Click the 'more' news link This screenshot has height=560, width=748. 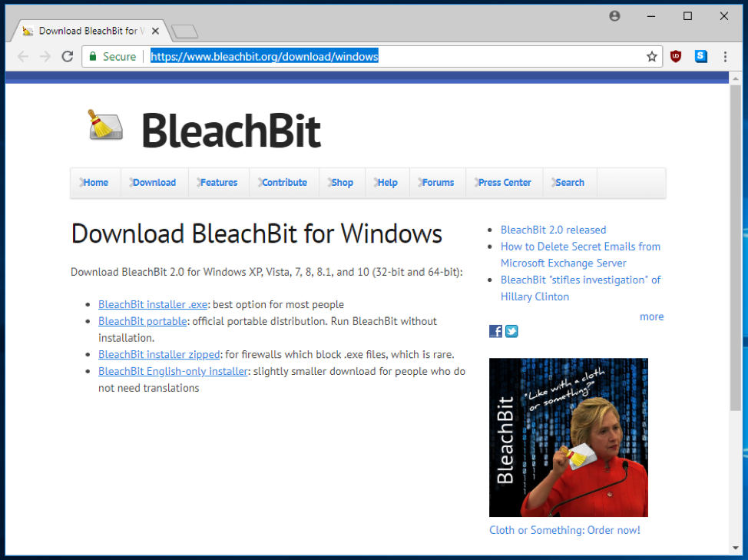click(x=651, y=316)
